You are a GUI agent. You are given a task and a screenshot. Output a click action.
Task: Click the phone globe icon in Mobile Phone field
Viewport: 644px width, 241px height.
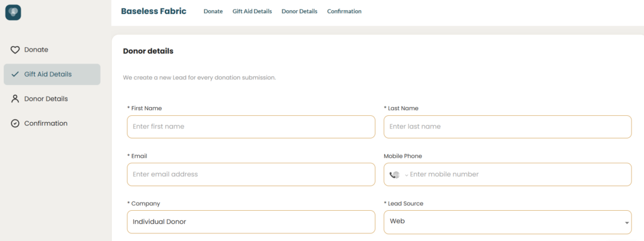click(x=394, y=174)
